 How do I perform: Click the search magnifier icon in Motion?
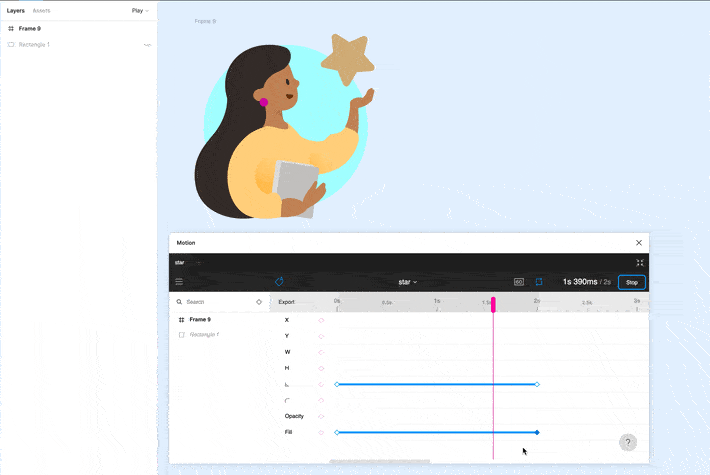click(x=180, y=301)
